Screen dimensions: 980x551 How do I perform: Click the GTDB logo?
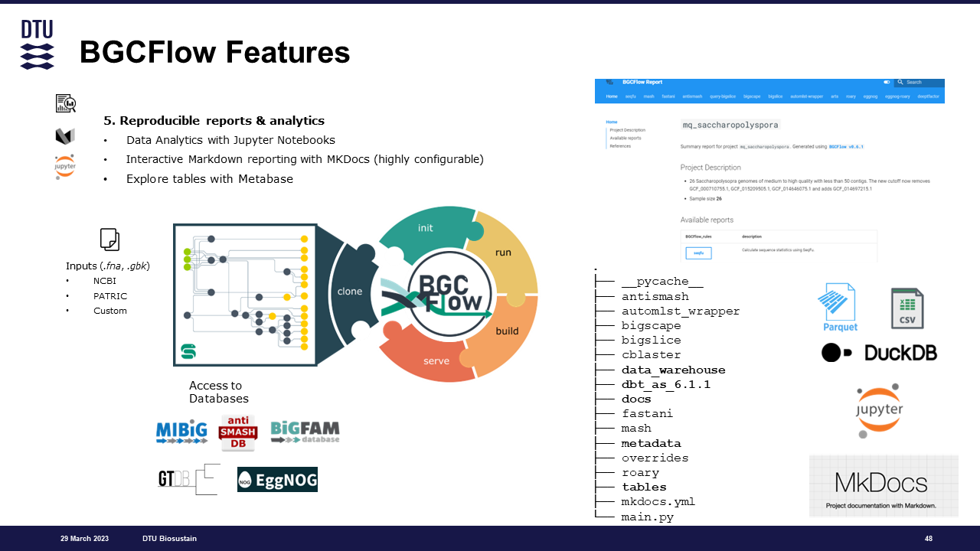188,479
